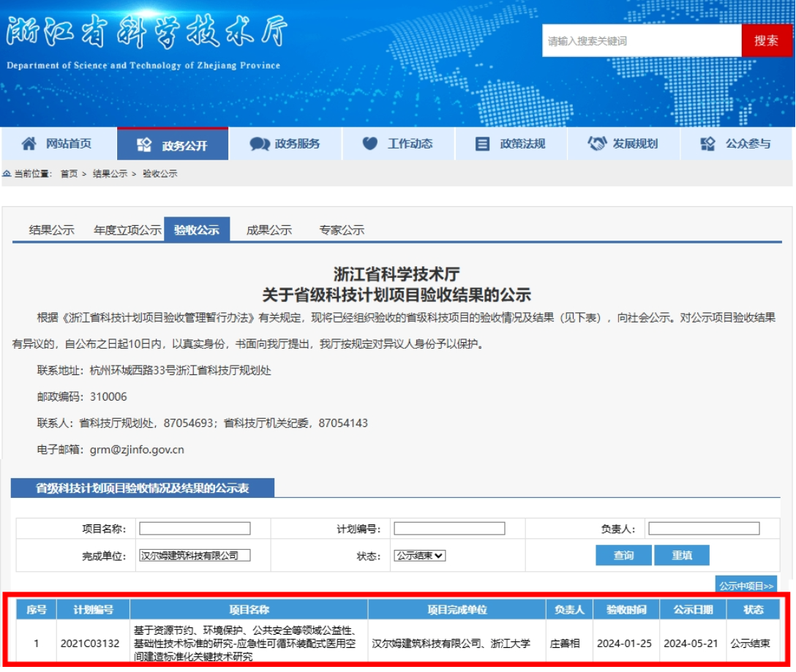Click the icon beside 公众参与
This screenshot has width=796, height=672.
pos(707,144)
